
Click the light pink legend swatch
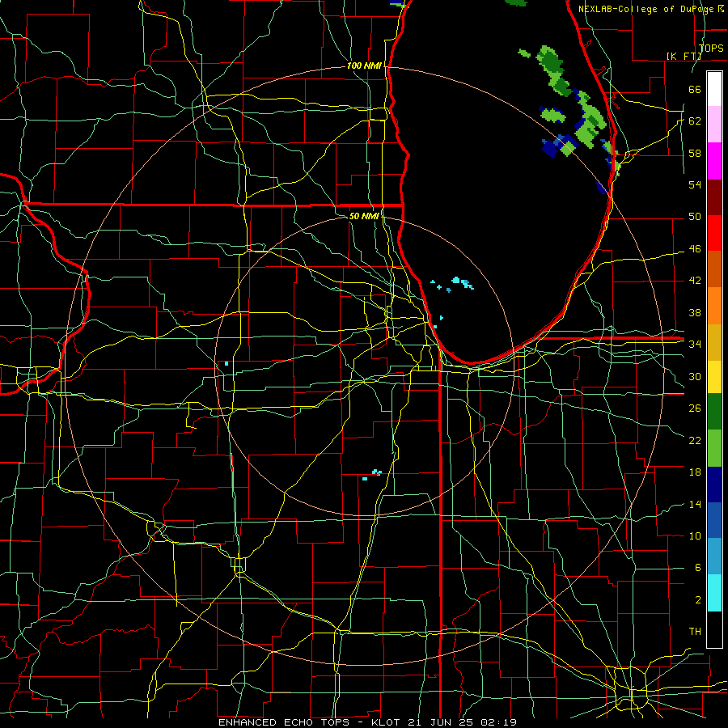tap(714, 125)
